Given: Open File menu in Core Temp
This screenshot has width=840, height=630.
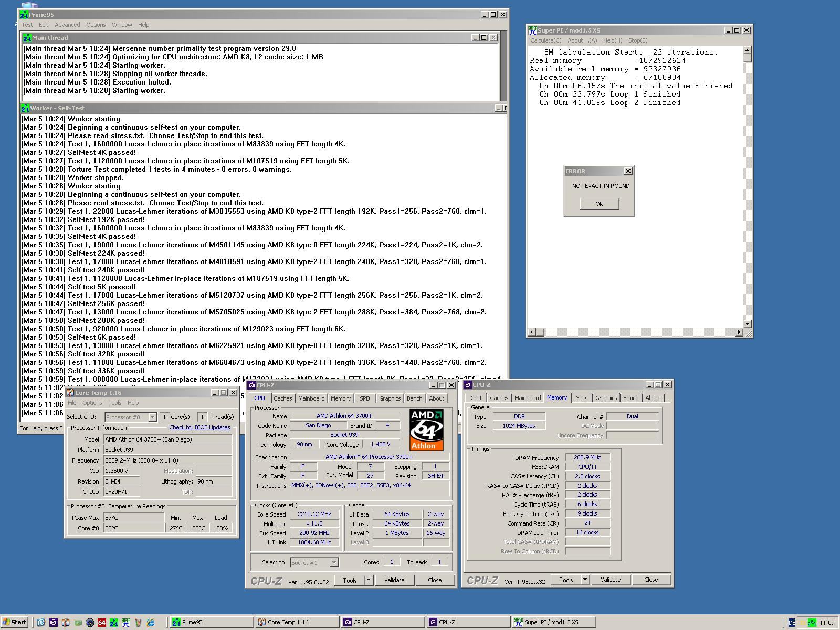Looking at the screenshot, I should (x=72, y=403).
